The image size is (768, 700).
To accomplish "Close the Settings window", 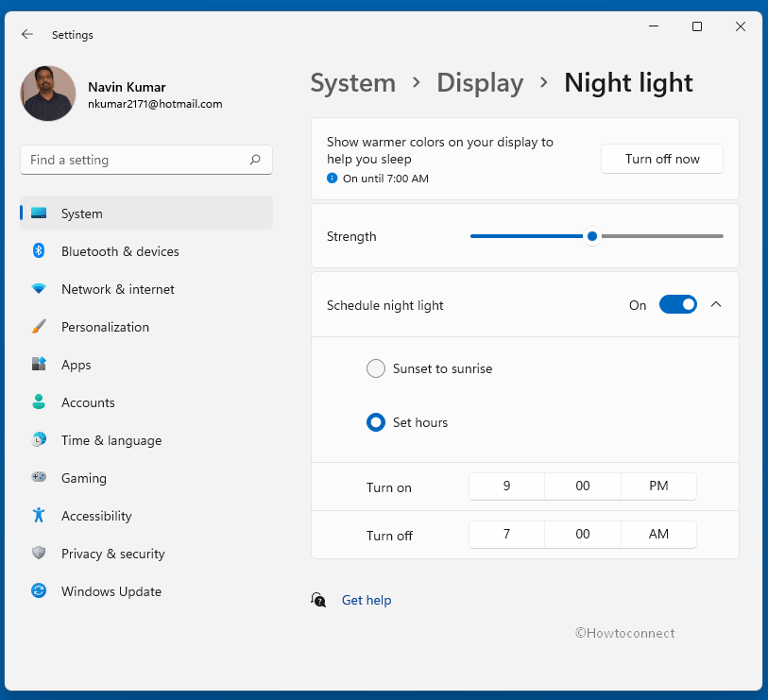I will click(741, 26).
